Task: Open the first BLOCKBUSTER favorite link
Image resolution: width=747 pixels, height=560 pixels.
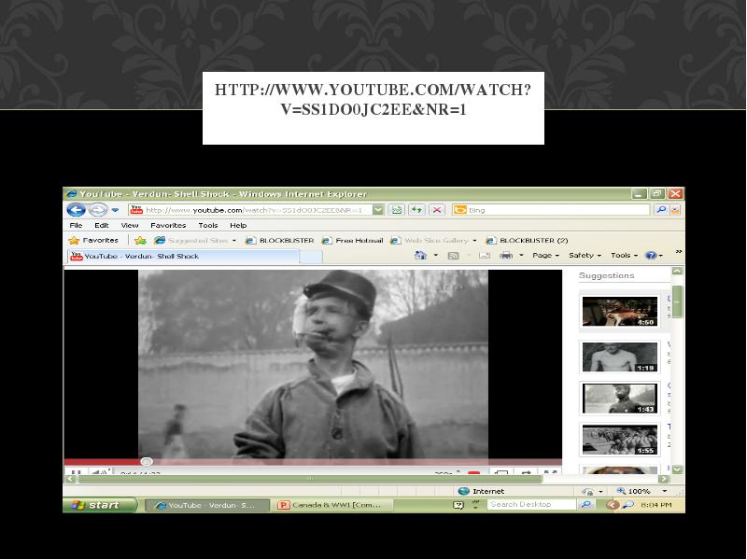Action: [279, 241]
